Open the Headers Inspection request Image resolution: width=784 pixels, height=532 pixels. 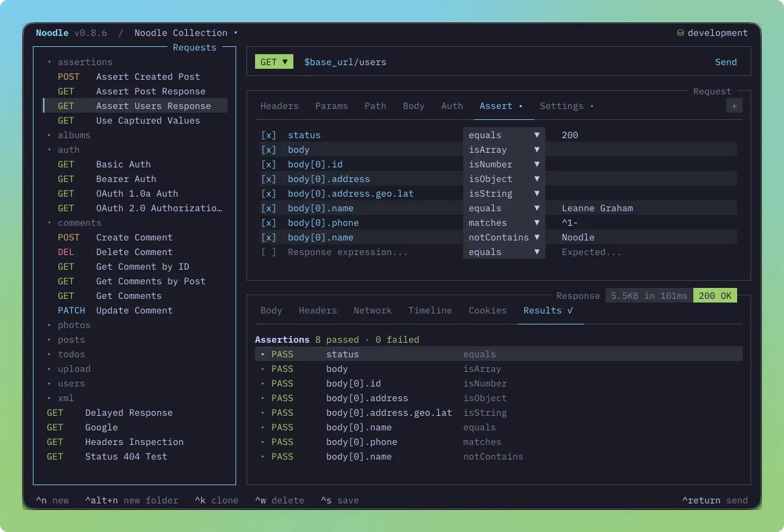(x=135, y=442)
